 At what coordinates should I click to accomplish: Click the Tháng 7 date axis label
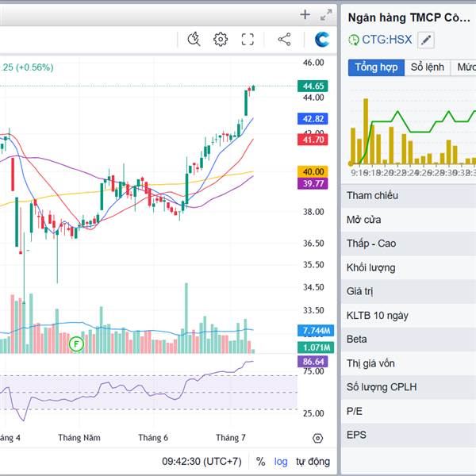click(231, 438)
